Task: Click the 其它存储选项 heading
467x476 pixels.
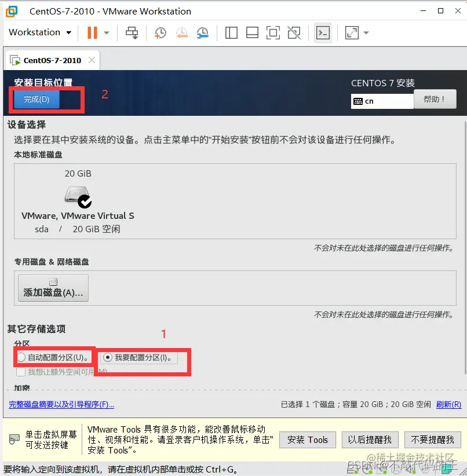Action: click(37, 329)
